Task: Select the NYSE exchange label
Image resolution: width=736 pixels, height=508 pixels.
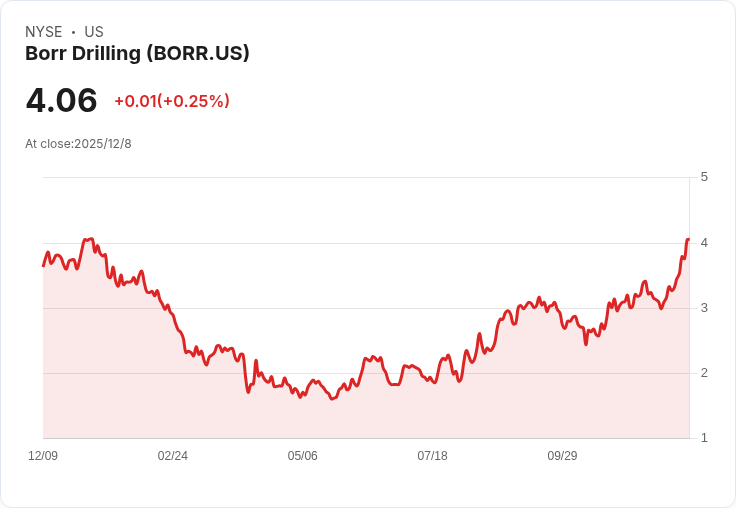Action: (x=44, y=32)
